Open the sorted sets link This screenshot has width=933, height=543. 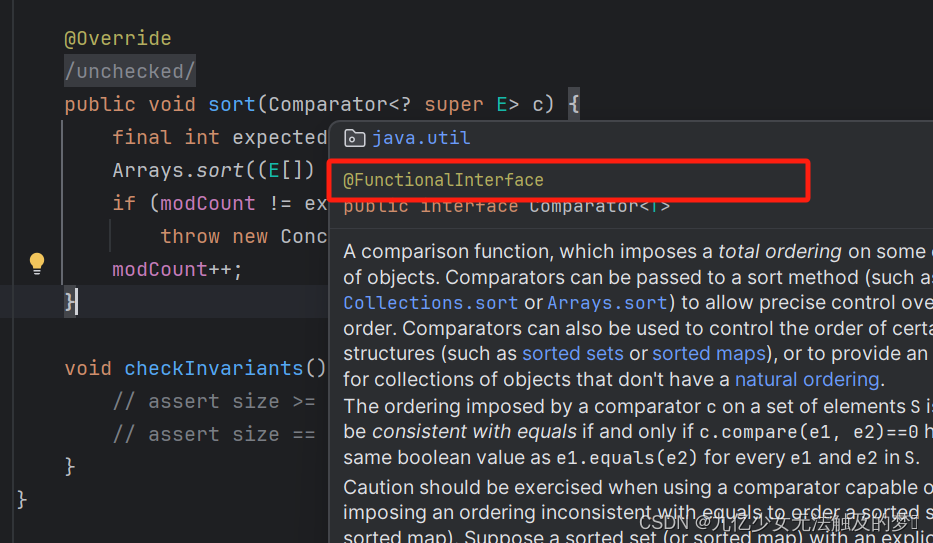572,353
